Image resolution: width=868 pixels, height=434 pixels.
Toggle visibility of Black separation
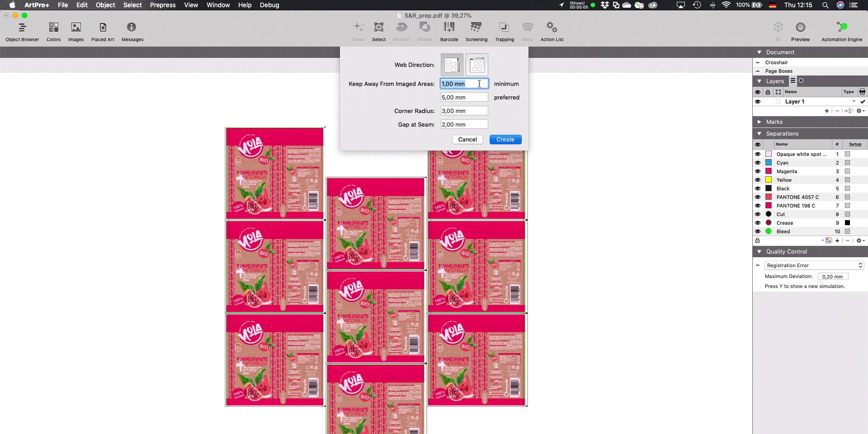click(x=758, y=189)
